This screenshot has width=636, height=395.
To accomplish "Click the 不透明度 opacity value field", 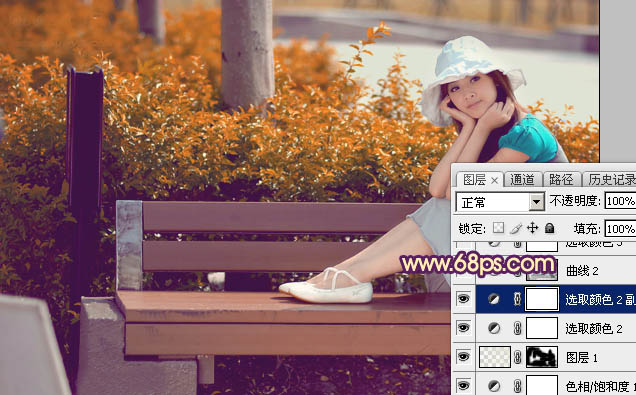I will click(620, 201).
